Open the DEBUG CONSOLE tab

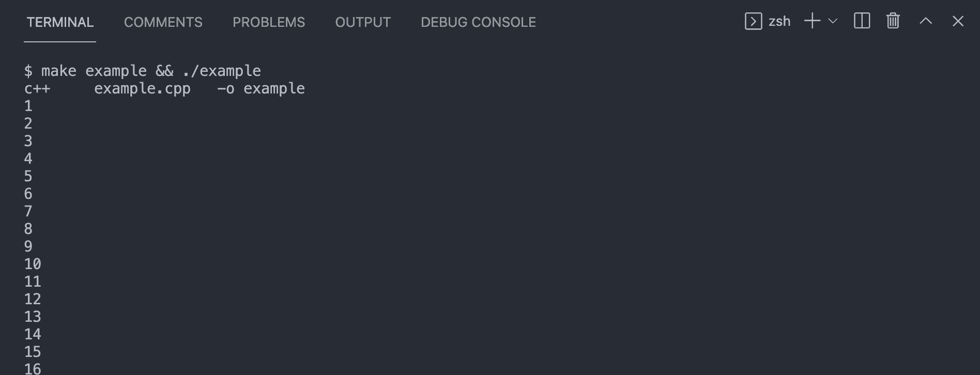[x=478, y=22]
